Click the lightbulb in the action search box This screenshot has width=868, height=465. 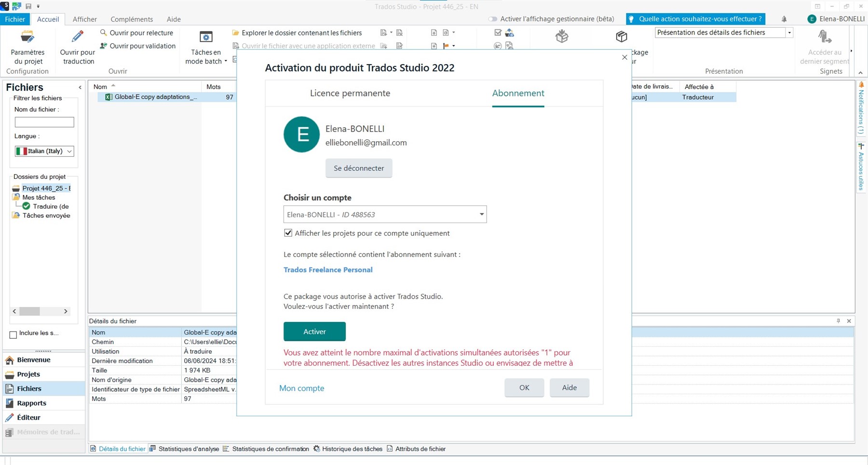click(631, 19)
